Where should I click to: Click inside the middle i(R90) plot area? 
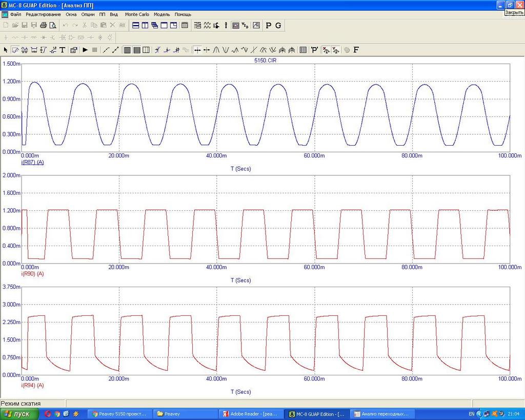click(266, 219)
